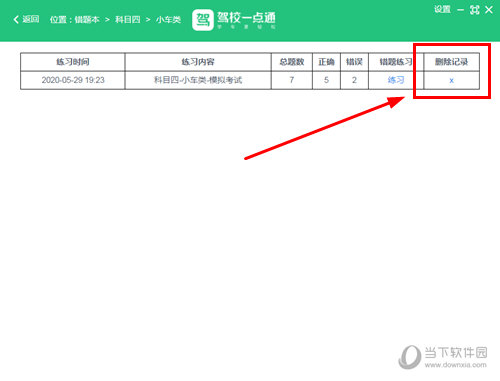Click the 错误 column header
500x381 pixels.
[354, 62]
